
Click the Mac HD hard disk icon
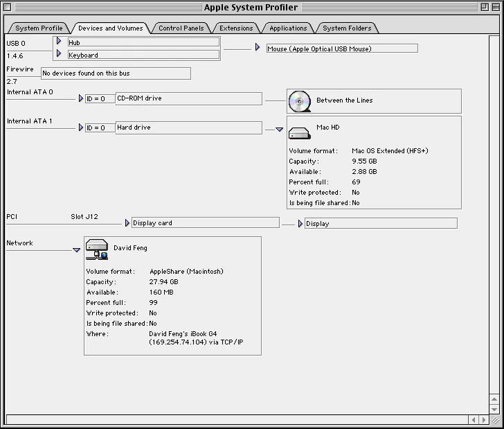click(300, 133)
